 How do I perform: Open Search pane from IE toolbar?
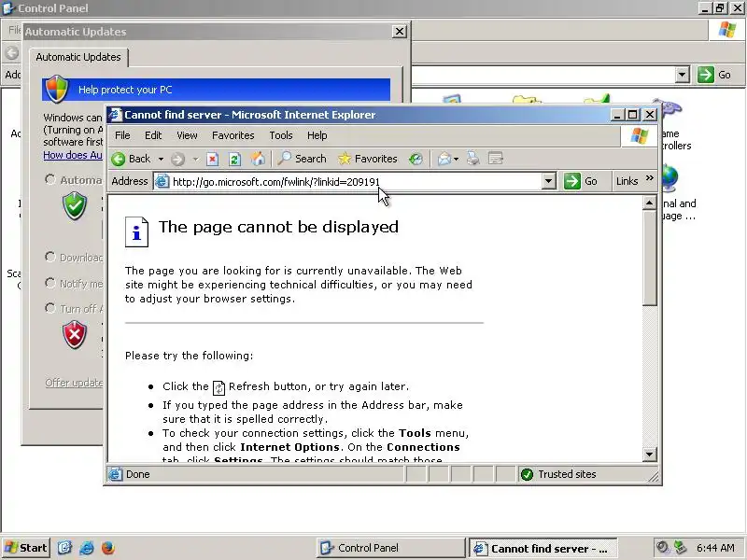point(302,159)
